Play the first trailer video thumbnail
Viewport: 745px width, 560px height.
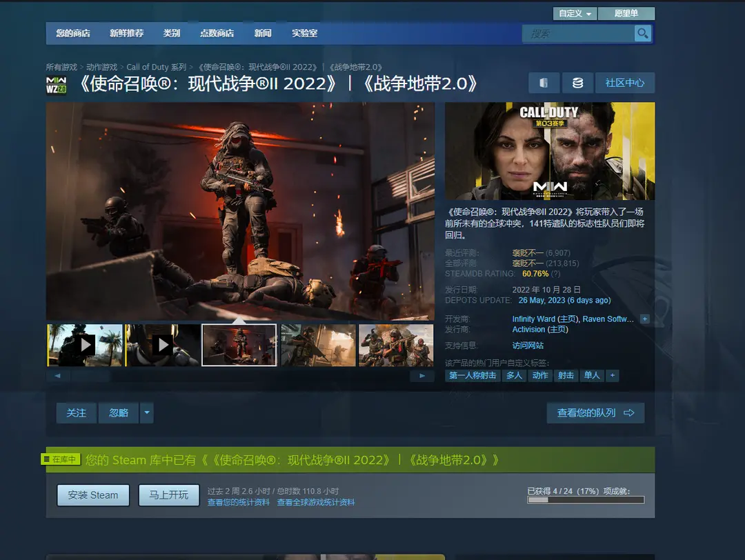tap(85, 346)
